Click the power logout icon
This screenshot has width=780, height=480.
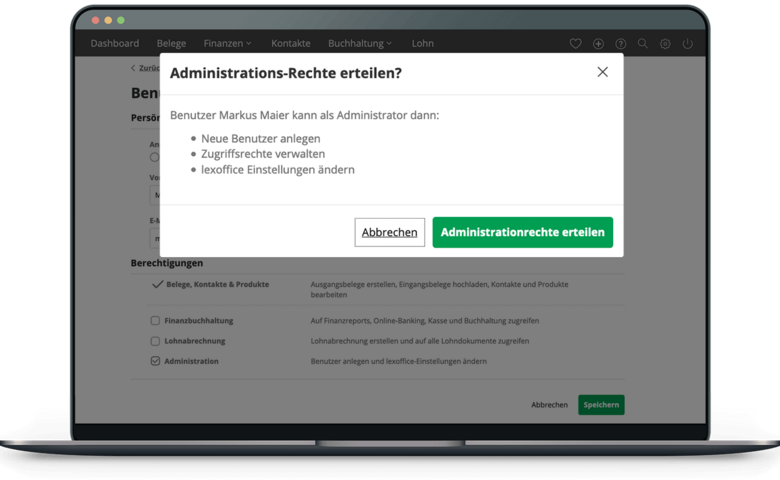click(690, 44)
